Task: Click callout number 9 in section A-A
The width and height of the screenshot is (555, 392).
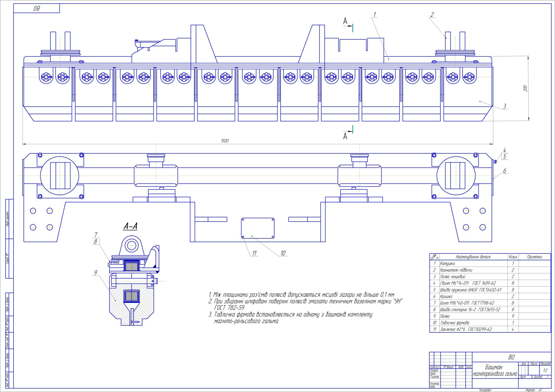Action: tap(96, 273)
